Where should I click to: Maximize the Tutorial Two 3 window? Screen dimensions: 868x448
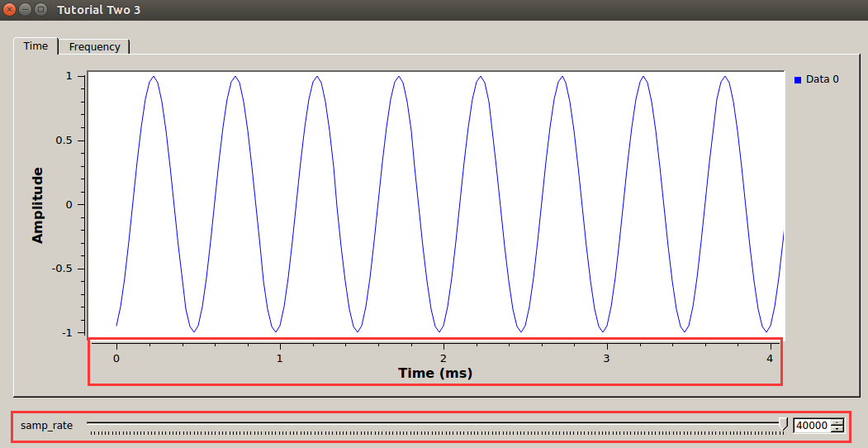(x=40, y=9)
